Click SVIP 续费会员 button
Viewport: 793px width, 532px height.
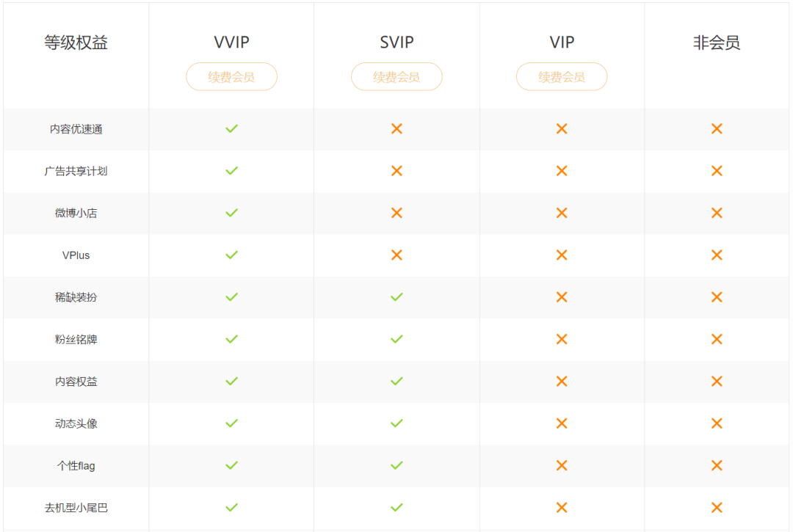click(396, 76)
